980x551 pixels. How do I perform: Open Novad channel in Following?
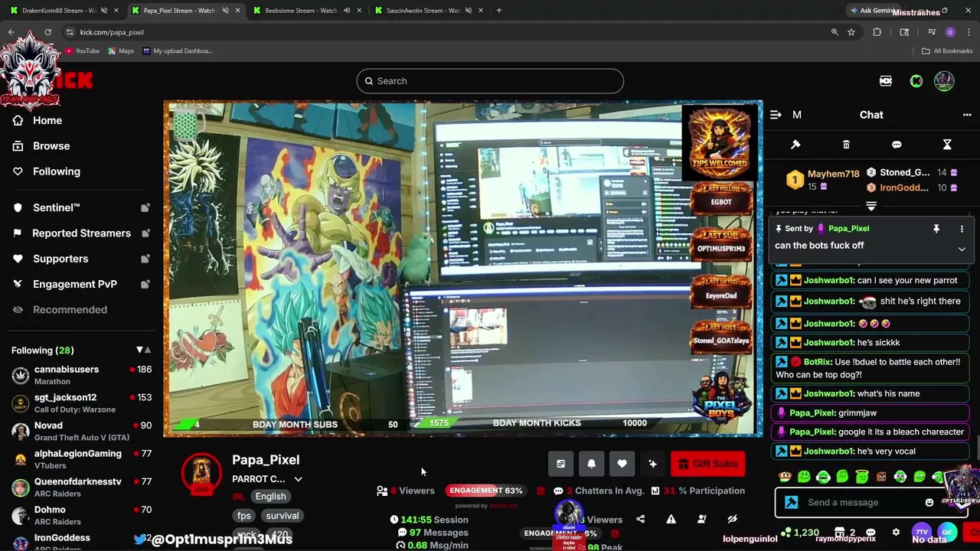coord(81,431)
